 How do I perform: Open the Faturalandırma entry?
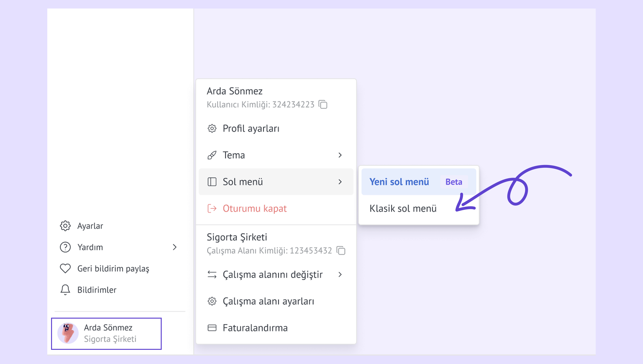[x=255, y=328]
